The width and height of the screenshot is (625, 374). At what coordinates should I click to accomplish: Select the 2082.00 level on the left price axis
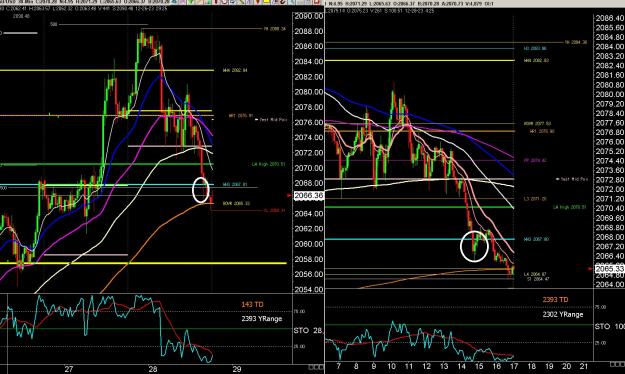[309, 77]
